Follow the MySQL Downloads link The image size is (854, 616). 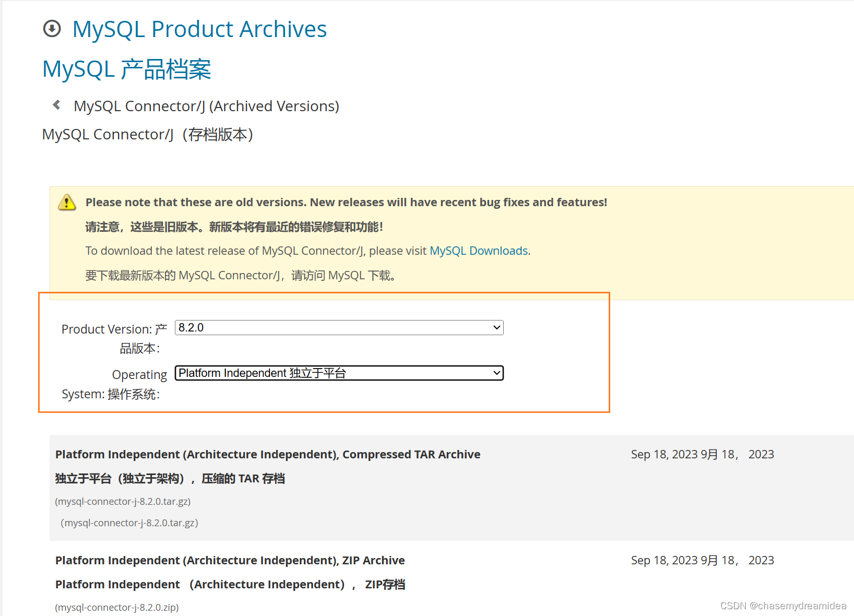479,251
